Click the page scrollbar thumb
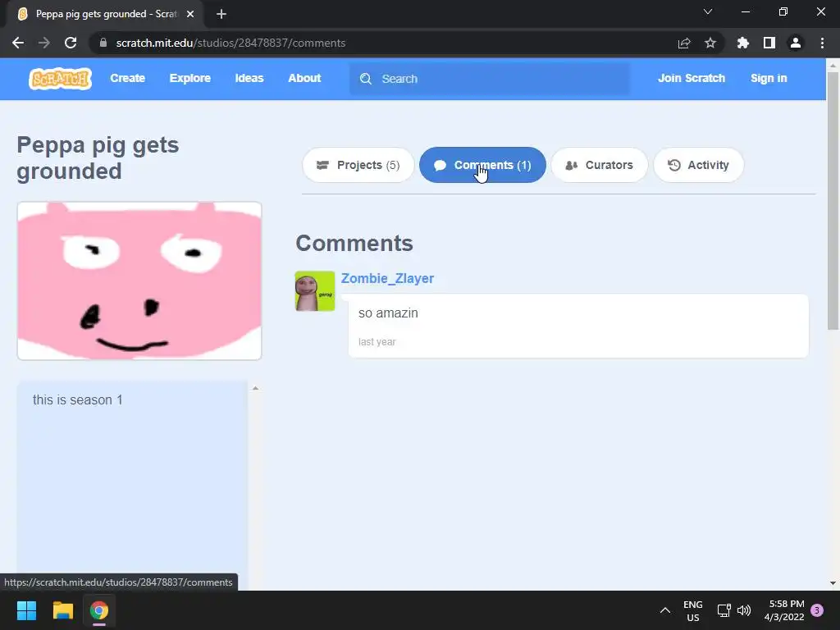840x630 pixels. 833,201
